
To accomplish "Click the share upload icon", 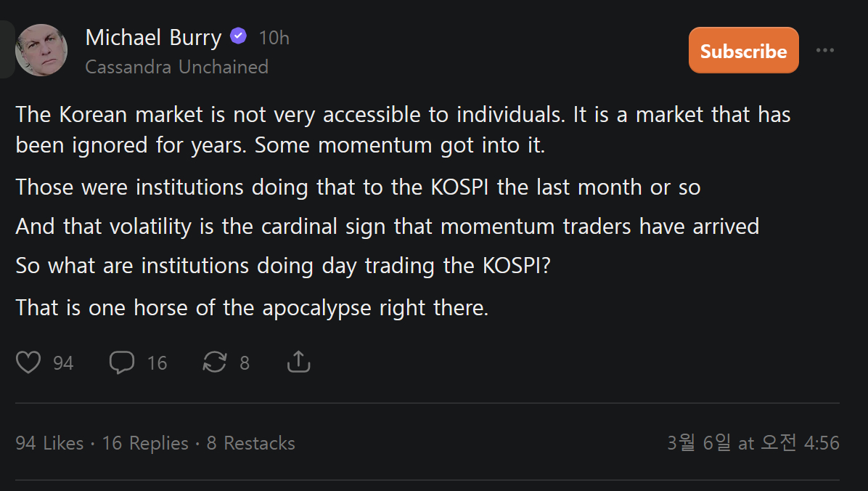I will pos(298,362).
